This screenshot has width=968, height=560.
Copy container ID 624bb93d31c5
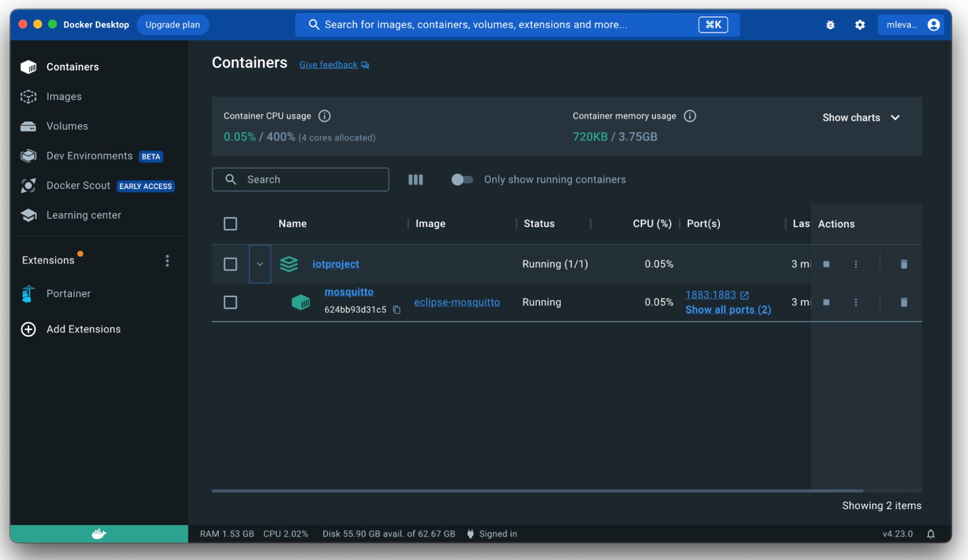397,309
